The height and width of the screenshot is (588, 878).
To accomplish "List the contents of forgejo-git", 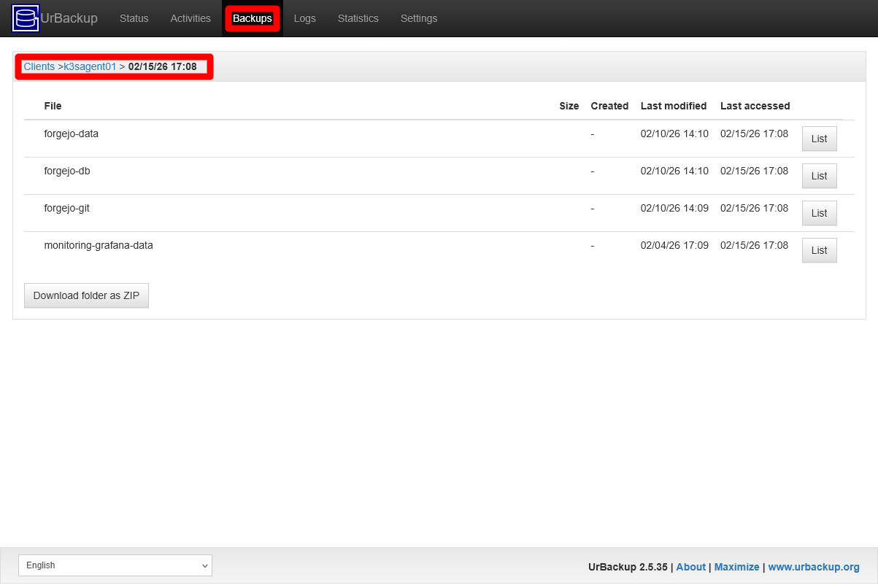I will [819, 213].
